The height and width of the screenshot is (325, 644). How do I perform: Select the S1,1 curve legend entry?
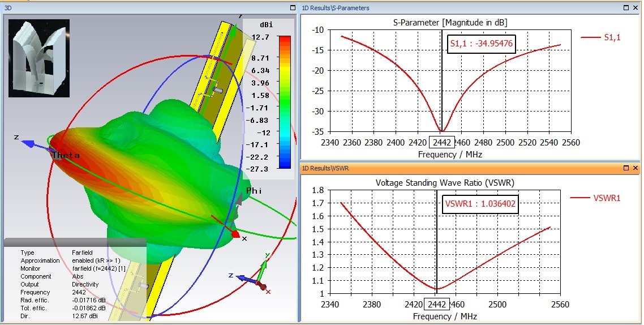coord(600,37)
